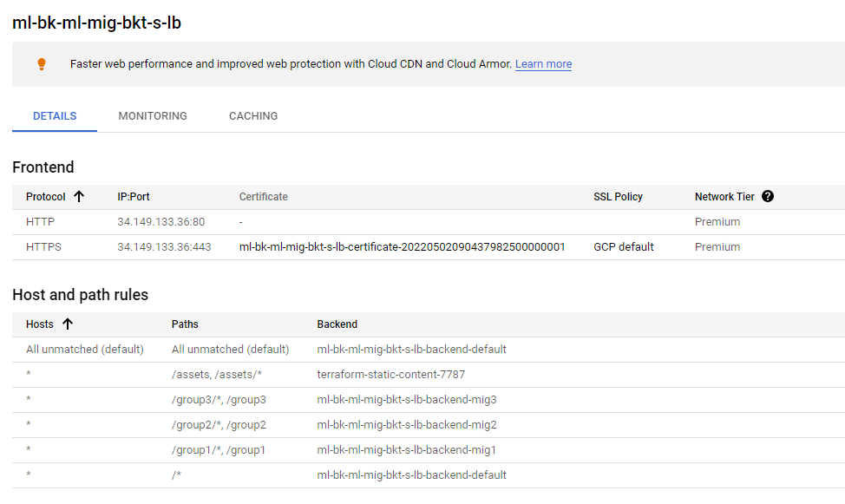Open the backend-mig2 backend link
The width and height of the screenshot is (845, 504).
pos(406,425)
